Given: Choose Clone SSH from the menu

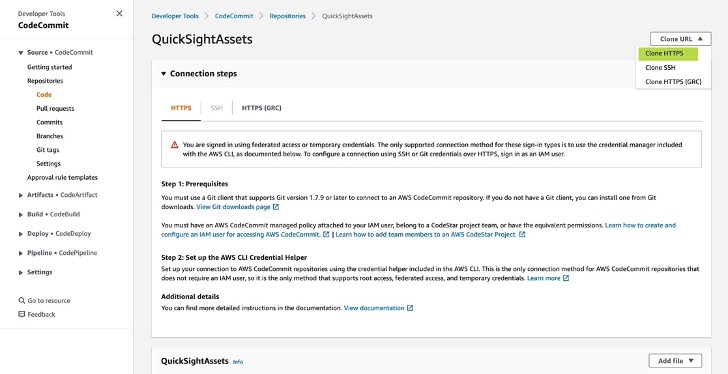Looking at the screenshot, I should point(660,68).
